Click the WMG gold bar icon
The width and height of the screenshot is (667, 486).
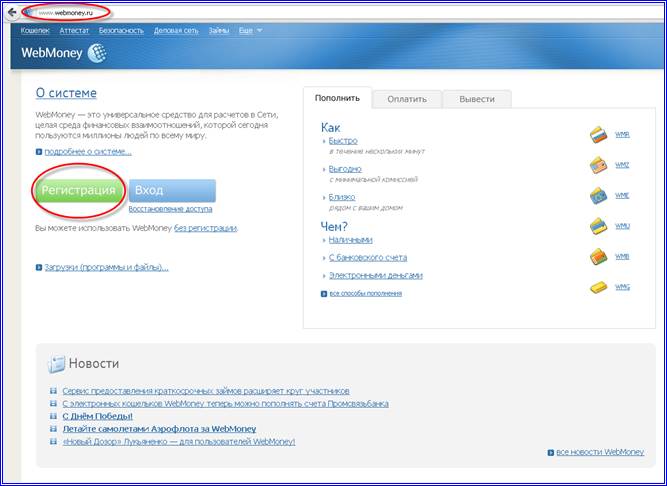pyautogui.click(x=599, y=288)
